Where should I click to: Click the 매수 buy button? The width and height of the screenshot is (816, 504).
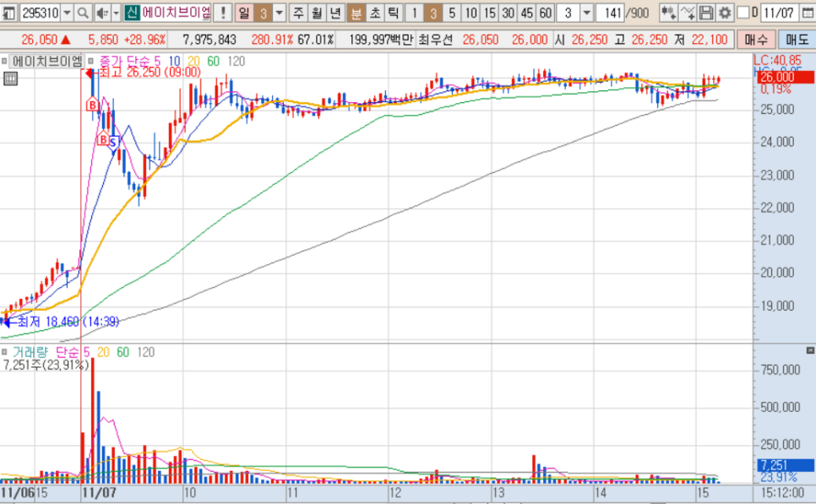[x=756, y=40]
